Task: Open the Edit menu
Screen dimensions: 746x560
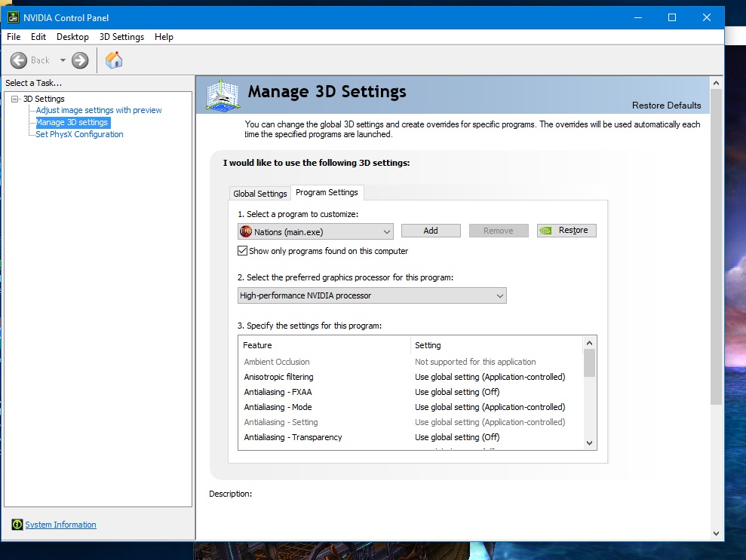Action: point(38,37)
